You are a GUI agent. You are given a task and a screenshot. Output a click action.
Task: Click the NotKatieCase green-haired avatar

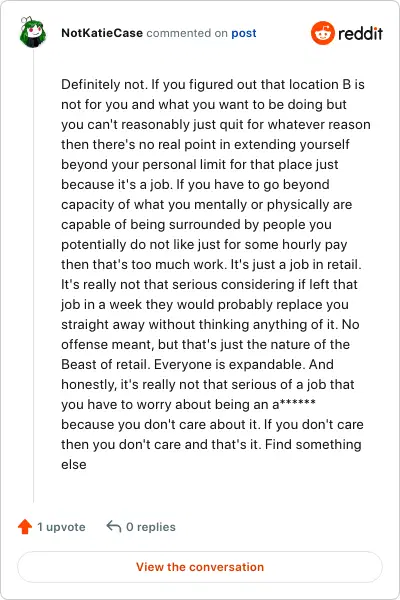click(x=33, y=33)
